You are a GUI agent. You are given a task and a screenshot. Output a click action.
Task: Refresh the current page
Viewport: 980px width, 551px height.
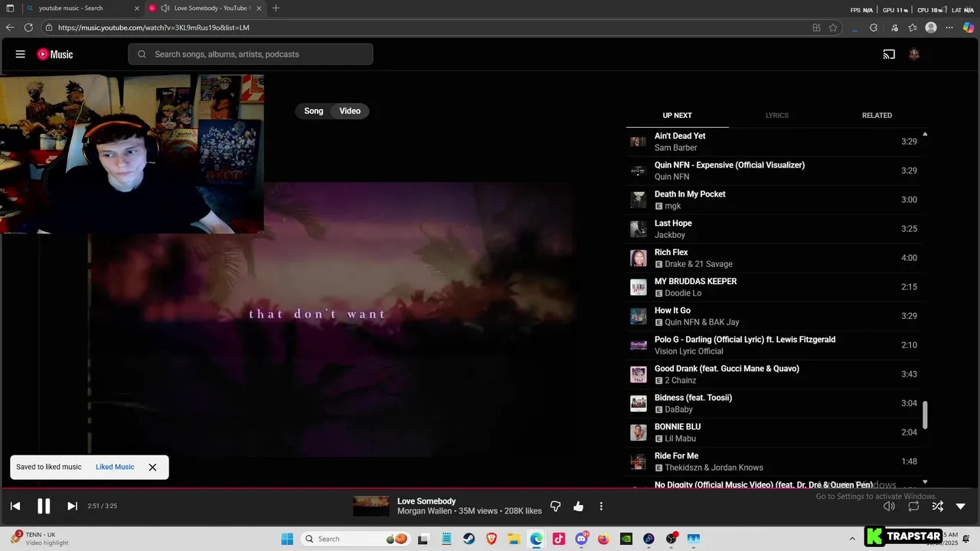28,28
